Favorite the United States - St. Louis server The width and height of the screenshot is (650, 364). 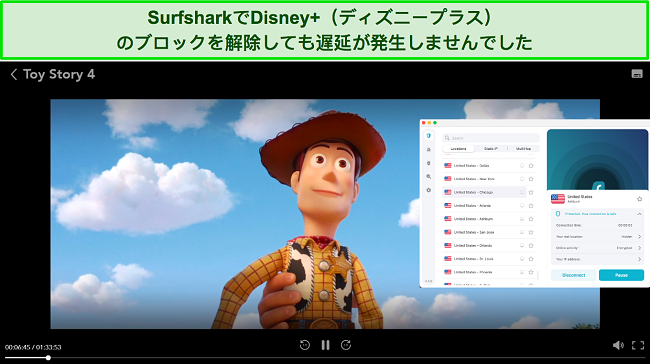[531, 259]
